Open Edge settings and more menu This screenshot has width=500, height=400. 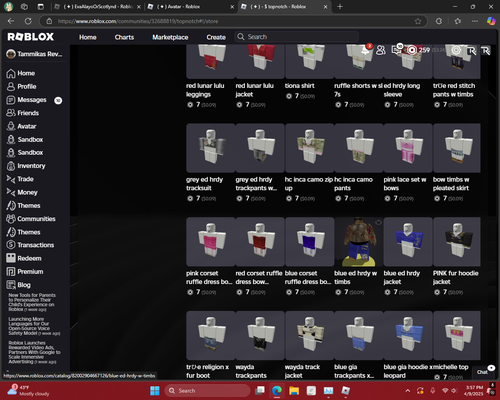475,21
